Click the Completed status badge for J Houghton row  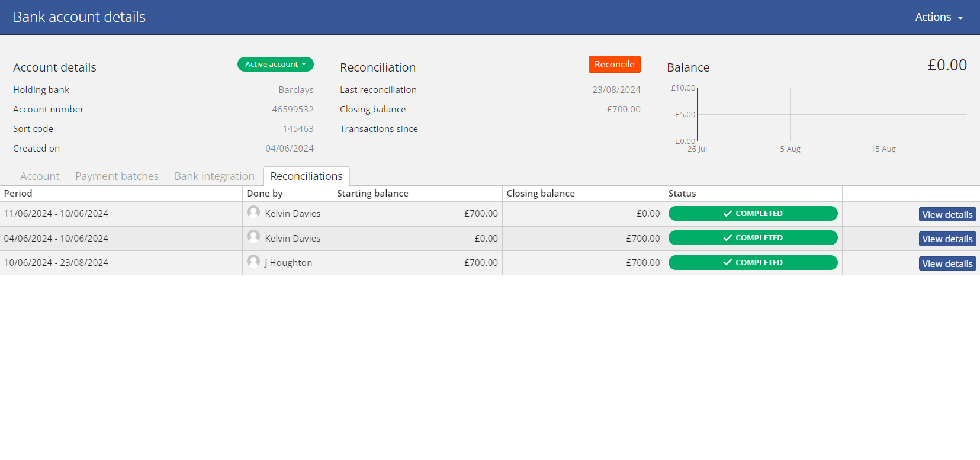tap(753, 262)
